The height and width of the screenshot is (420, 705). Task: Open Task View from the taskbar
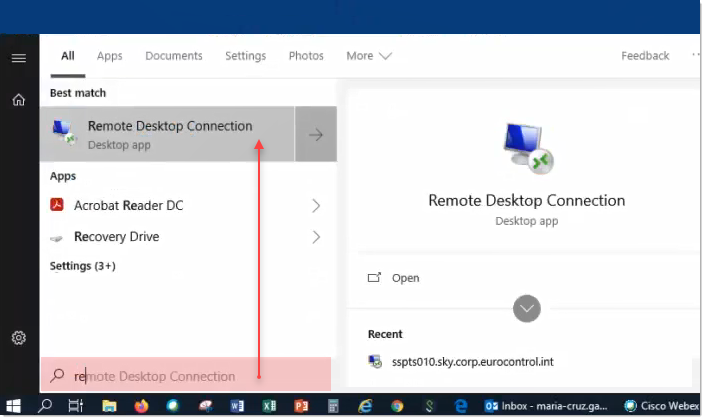point(75,407)
